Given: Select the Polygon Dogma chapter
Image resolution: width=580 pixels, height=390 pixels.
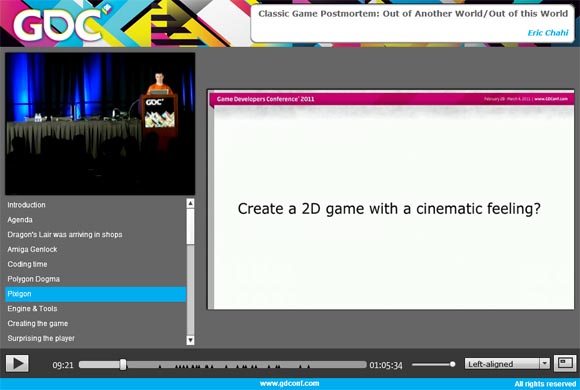Looking at the screenshot, I should 34,279.
